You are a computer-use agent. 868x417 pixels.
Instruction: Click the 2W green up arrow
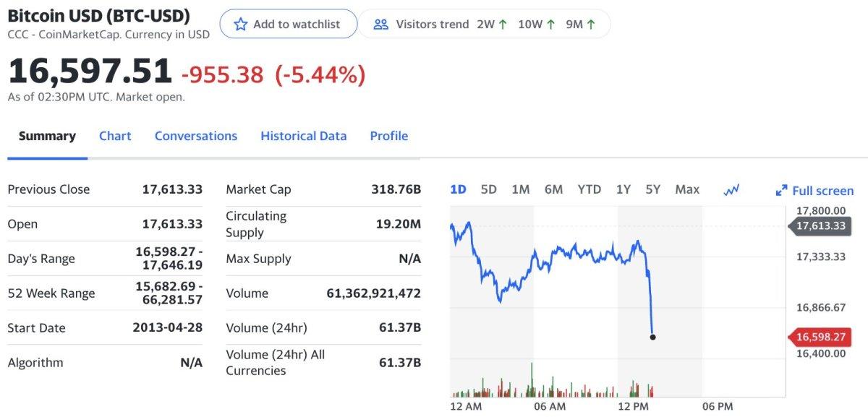503,25
